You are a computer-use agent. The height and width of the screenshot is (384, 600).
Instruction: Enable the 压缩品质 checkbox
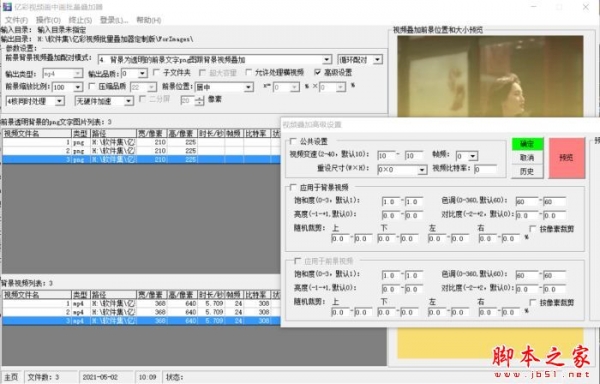pyautogui.click(x=92, y=86)
